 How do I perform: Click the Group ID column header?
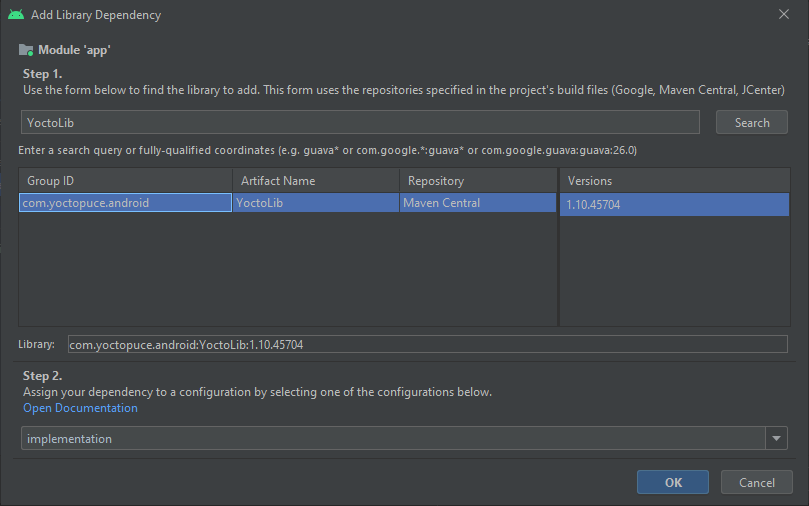[x=125, y=181]
